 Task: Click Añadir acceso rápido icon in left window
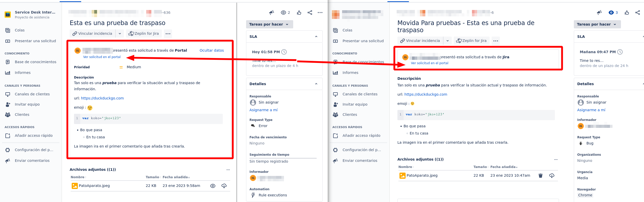click(8, 136)
